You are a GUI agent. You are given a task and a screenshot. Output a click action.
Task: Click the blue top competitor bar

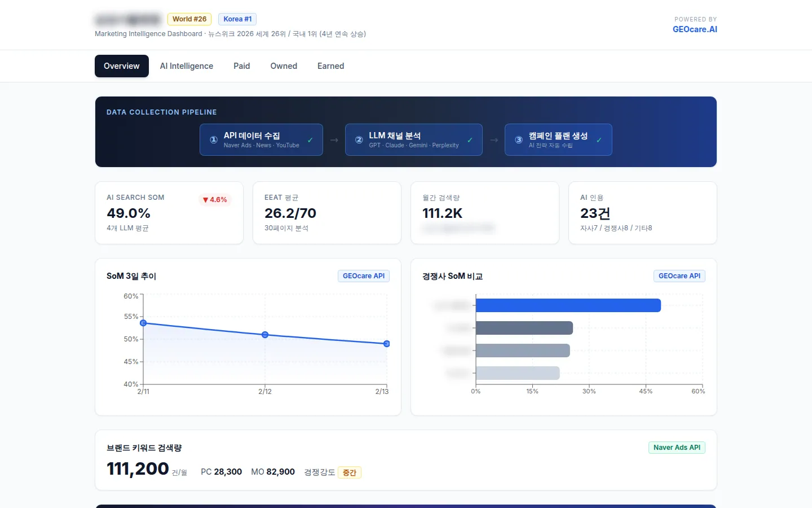[x=568, y=305]
